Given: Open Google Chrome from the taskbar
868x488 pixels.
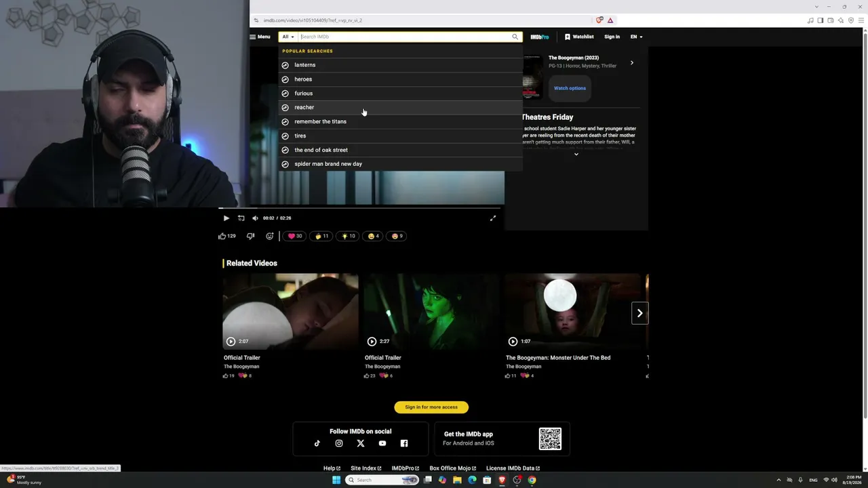Looking at the screenshot, I should [x=532, y=480].
